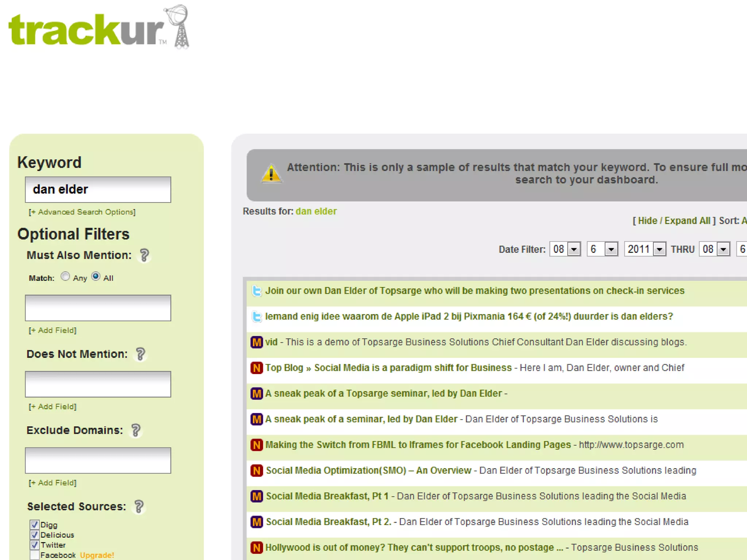Uncheck the Twitter source checkbox
Image resolution: width=747 pixels, height=560 pixels.
[x=35, y=545]
